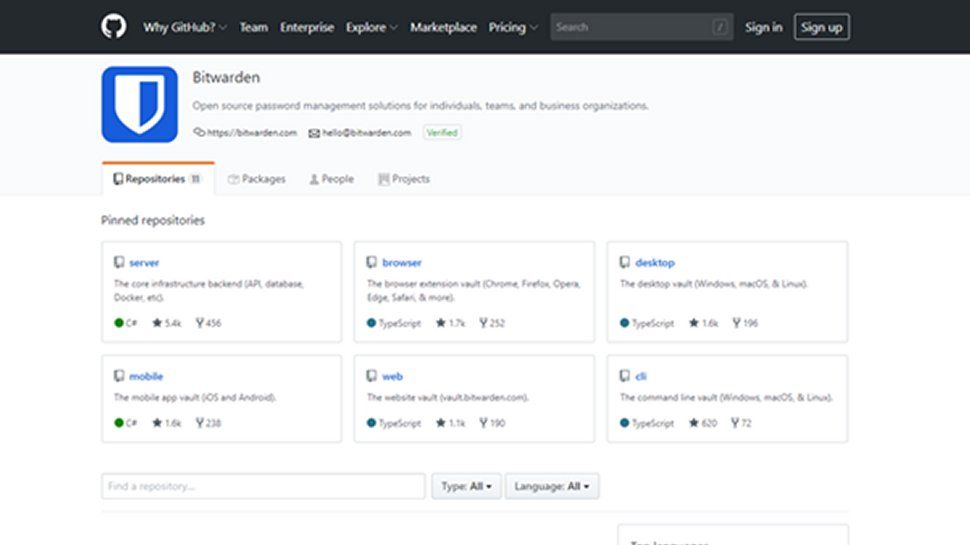The width and height of the screenshot is (970, 545).
Task: Expand the Explore dropdown
Action: (x=371, y=27)
